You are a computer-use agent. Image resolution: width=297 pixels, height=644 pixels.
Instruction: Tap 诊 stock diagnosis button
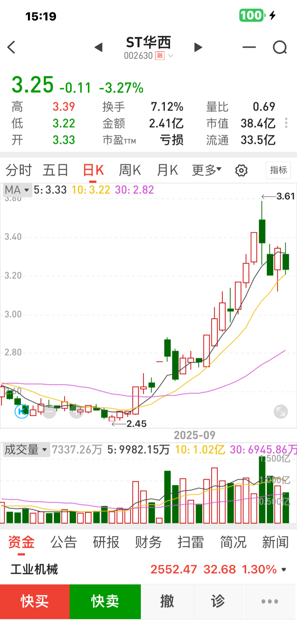218,601
